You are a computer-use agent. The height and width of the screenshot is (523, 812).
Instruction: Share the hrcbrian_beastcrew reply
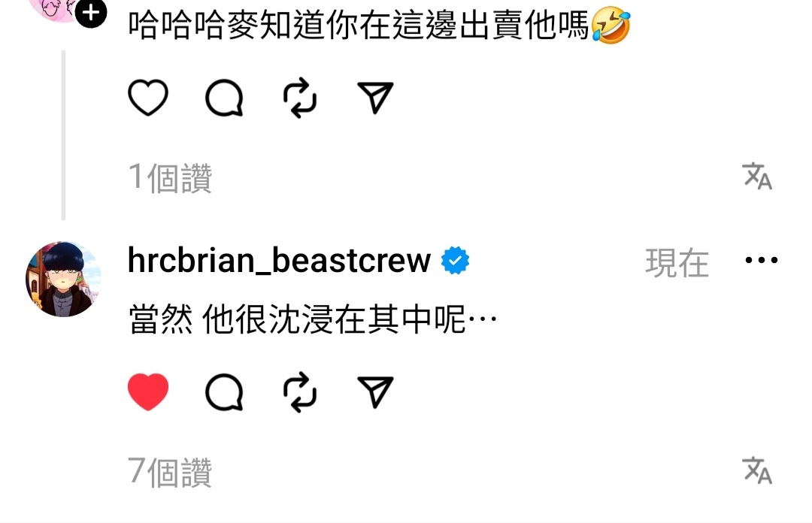pos(375,392)
